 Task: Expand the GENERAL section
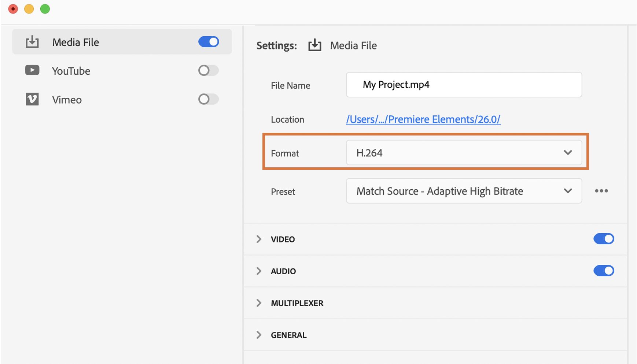click(x=259, y=335)
